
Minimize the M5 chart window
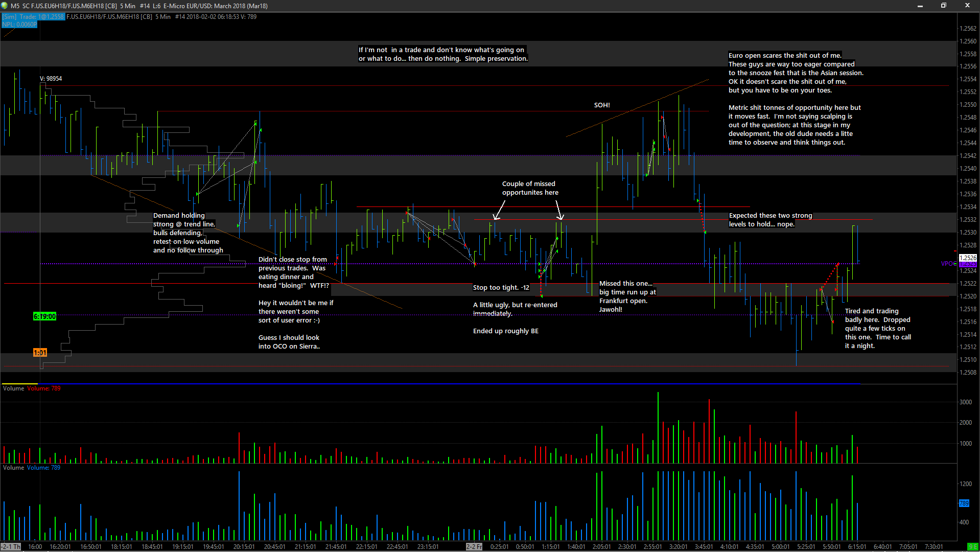[920, 6]
